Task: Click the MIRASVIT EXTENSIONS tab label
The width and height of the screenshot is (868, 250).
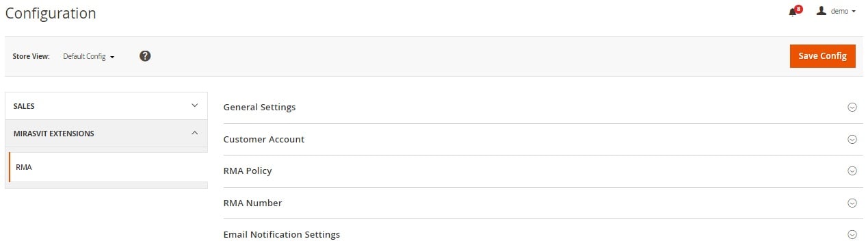Action: pyautogui.click(x=54, y=134)
